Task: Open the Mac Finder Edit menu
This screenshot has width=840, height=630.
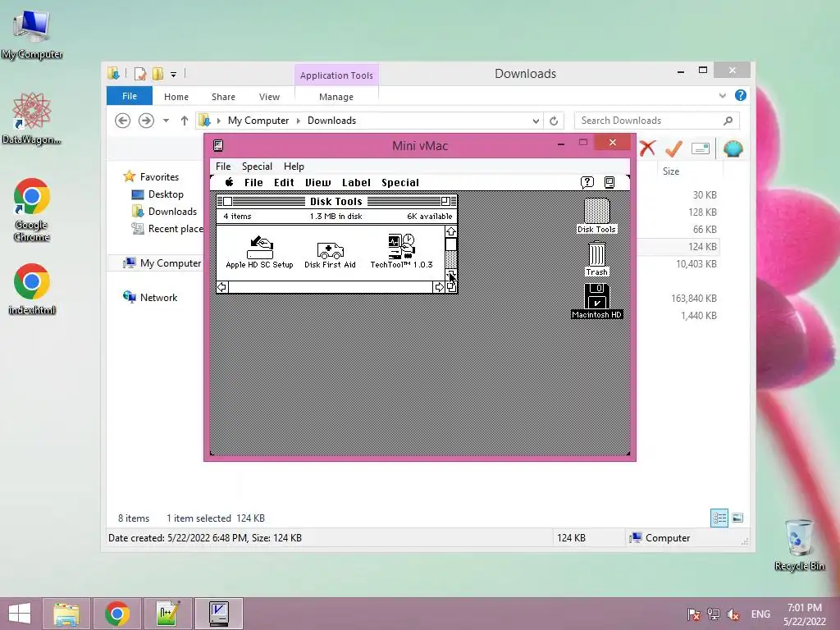Action: [x=283, y=183]
